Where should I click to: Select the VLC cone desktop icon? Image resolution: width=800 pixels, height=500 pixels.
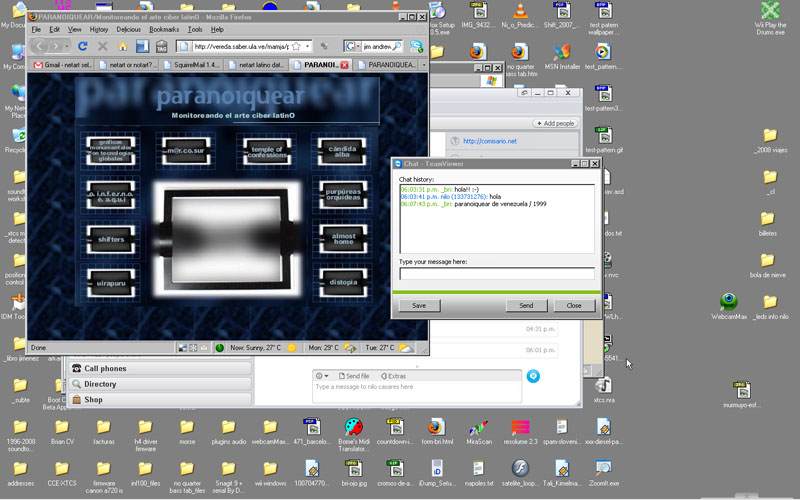click(520, 14)
